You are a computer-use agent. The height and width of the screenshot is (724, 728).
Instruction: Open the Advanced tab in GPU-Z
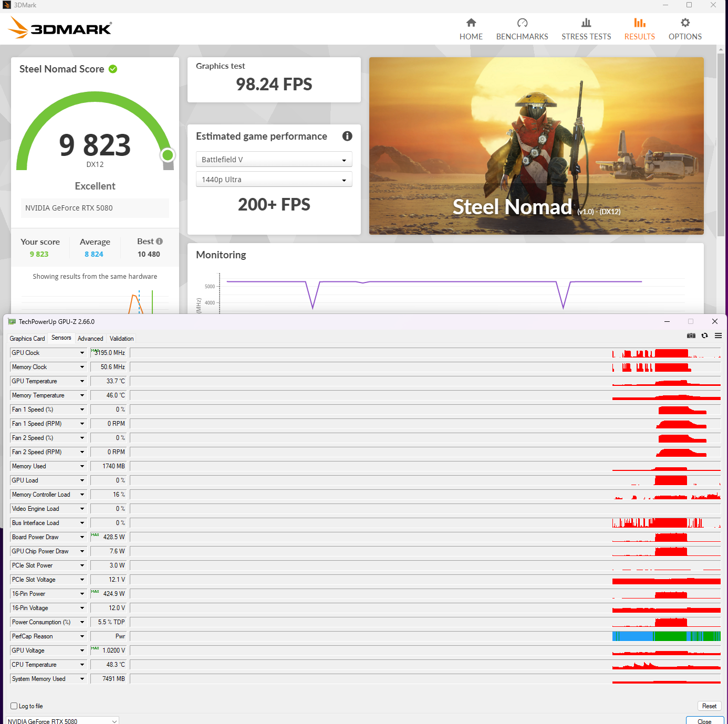tap(90, 339)
